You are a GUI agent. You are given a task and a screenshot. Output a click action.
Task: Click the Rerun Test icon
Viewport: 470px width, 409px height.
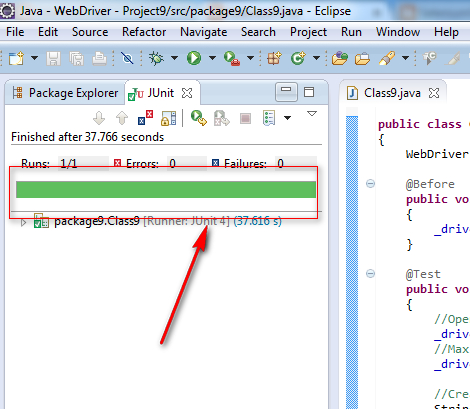pos(199,118)
